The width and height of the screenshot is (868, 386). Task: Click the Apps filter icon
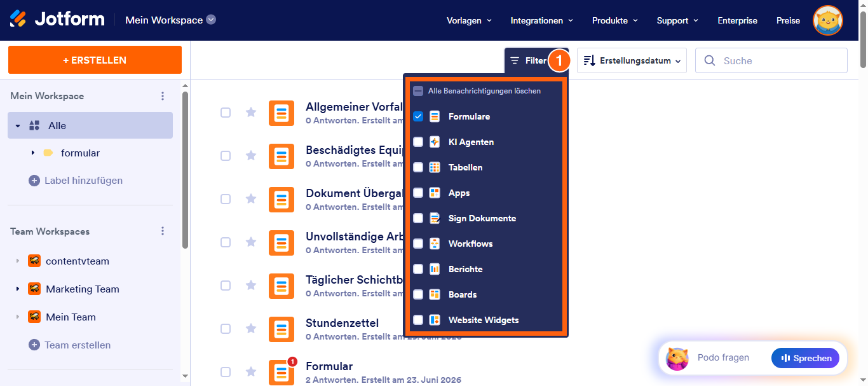435,193
